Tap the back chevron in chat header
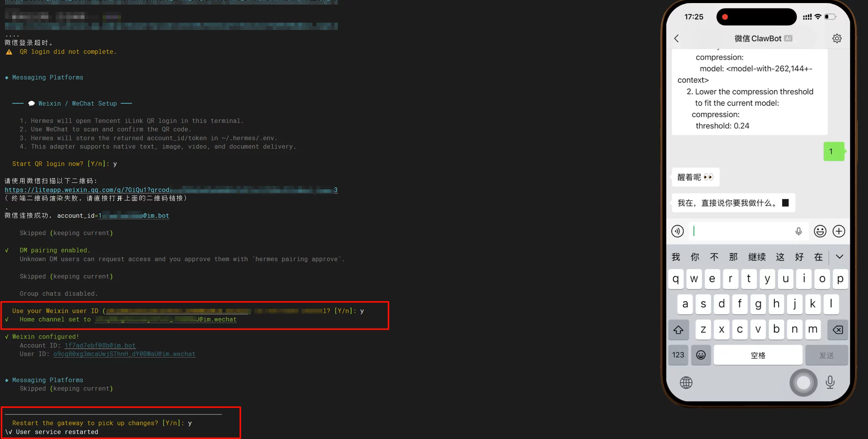Viewport: 868px width, 439px height. coord(676,38)
